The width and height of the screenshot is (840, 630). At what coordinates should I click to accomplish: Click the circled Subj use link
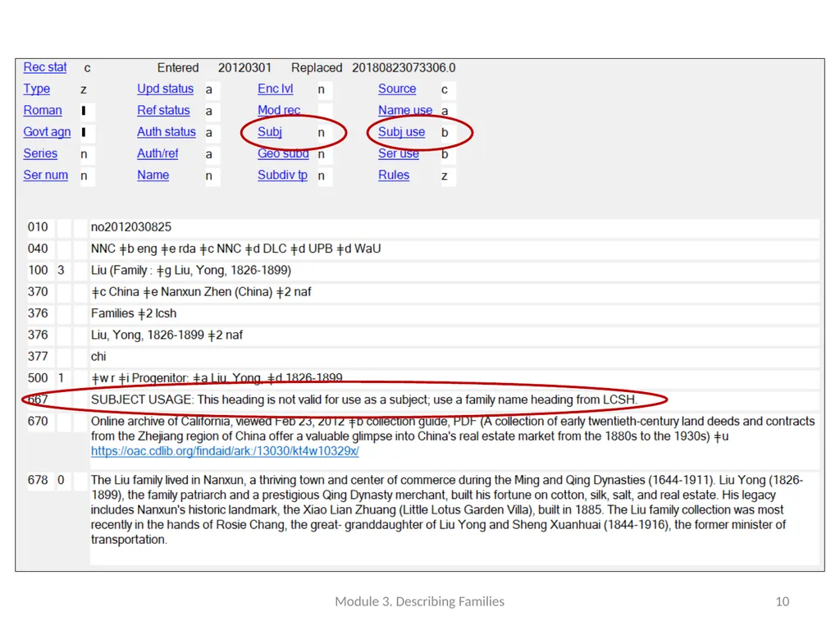(x=401, y=132)
